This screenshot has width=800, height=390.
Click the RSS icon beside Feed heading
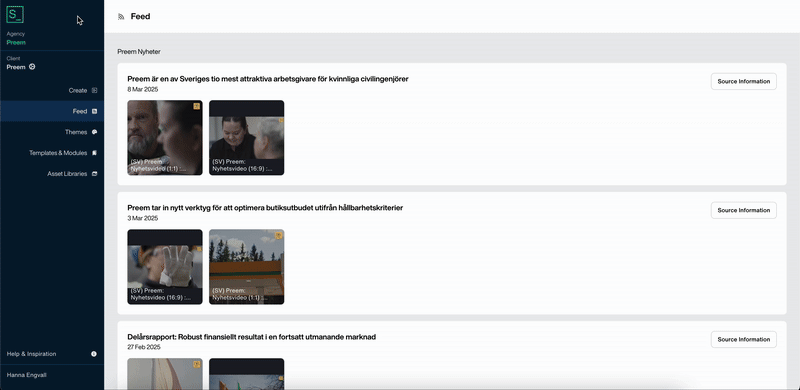click(x=121, y=17)
